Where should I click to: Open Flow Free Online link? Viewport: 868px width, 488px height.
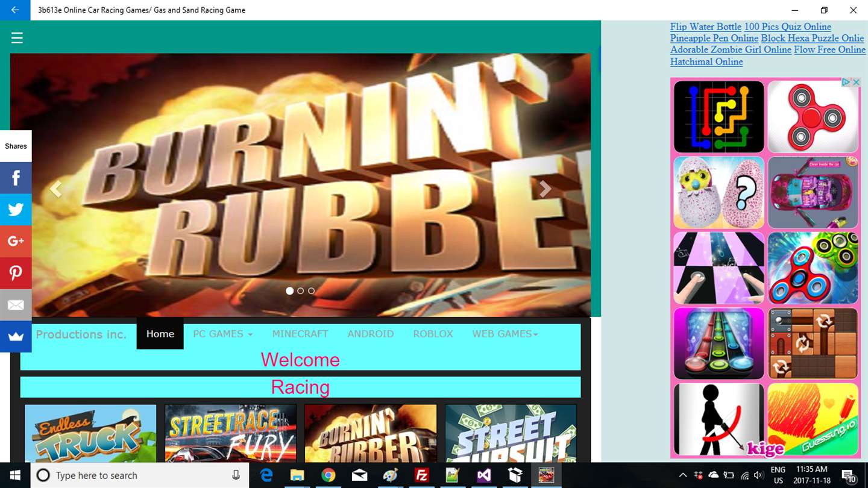point(829,49)
